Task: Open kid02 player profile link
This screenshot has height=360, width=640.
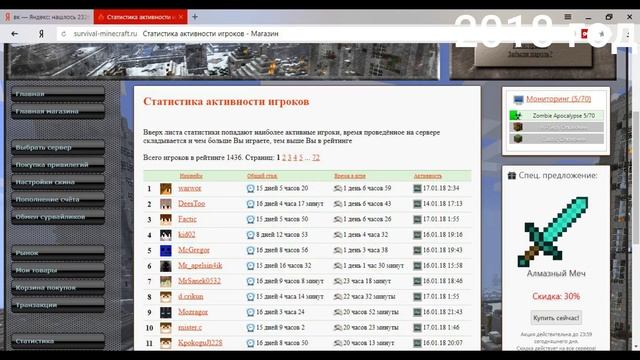Action: pos(187,235)
